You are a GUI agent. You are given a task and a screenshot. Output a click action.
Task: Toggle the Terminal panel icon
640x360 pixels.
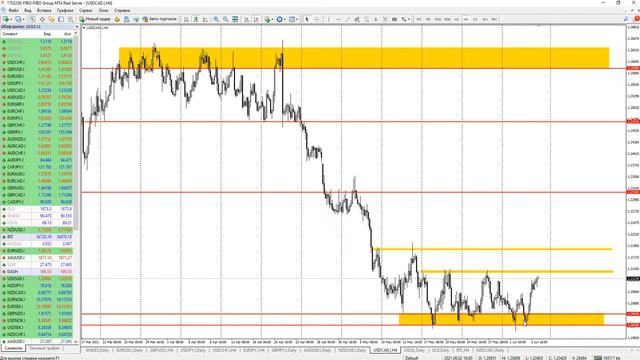coord(61,19)
